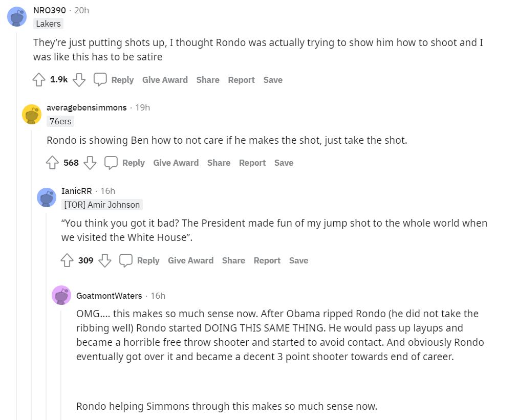The image size is (518, 420).
Task: Upvote IanicRR's White House comment
Action: pos(67,260)
